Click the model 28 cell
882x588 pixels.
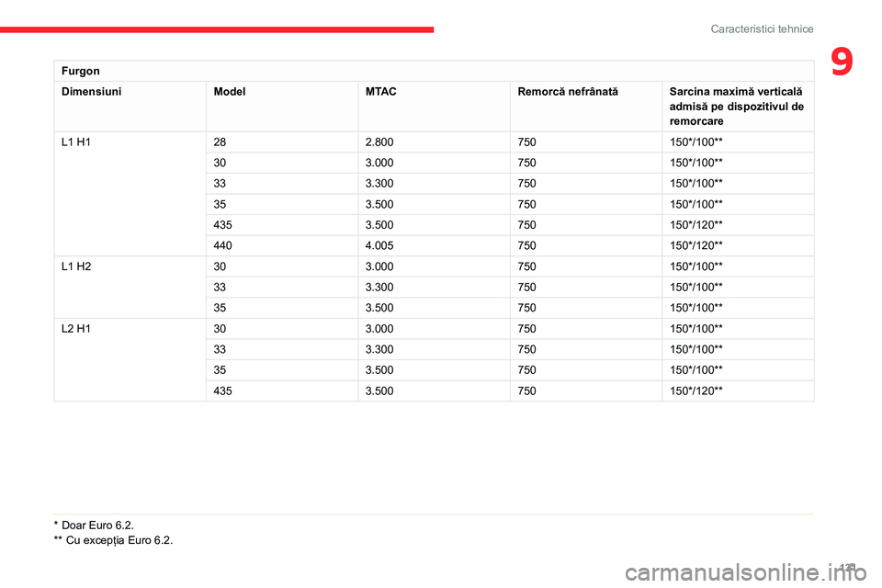pyautogui.click(x=220, y=141)
